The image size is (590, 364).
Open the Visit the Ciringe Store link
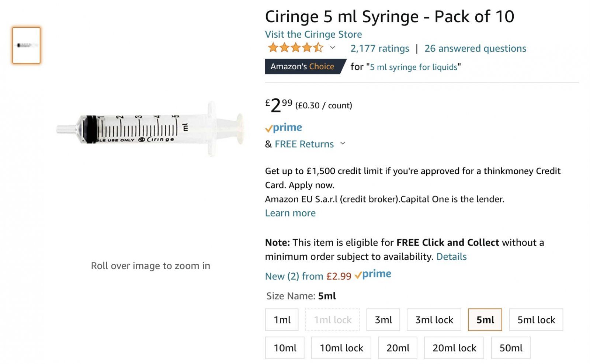point(313,34)
